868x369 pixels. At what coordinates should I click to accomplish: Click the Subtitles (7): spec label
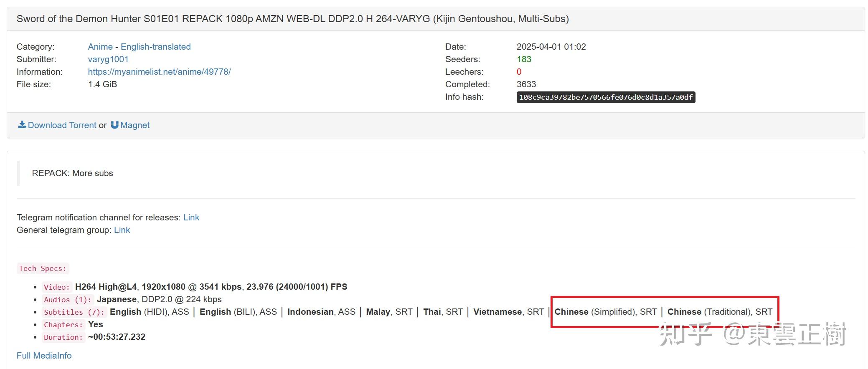(x=74, y=312)
